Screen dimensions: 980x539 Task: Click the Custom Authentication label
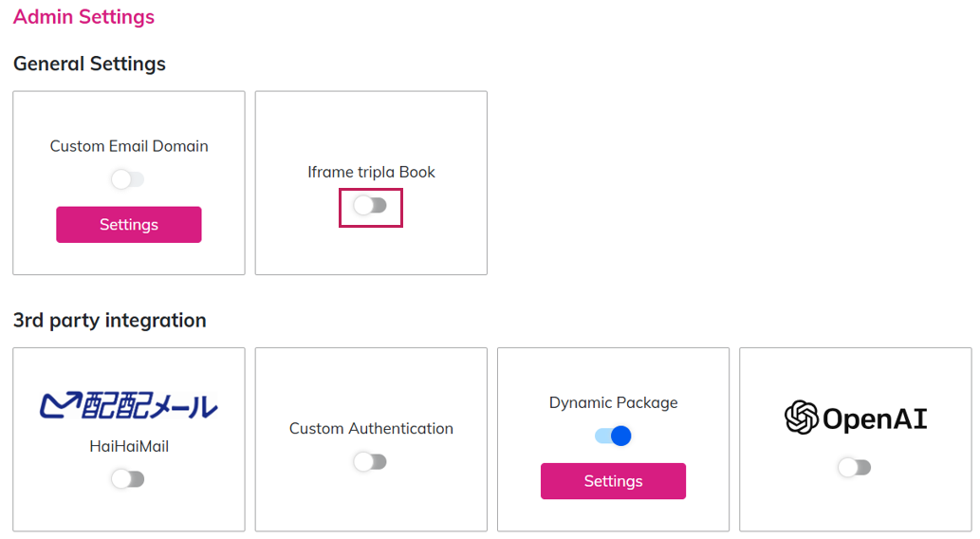coord(371,428)
